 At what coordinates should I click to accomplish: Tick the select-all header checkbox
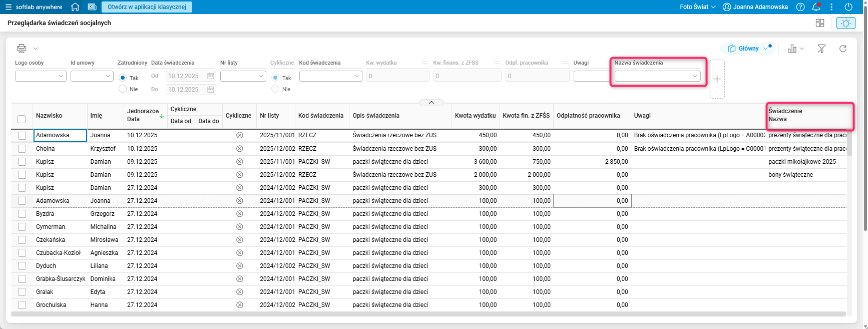tap(22, 119)
